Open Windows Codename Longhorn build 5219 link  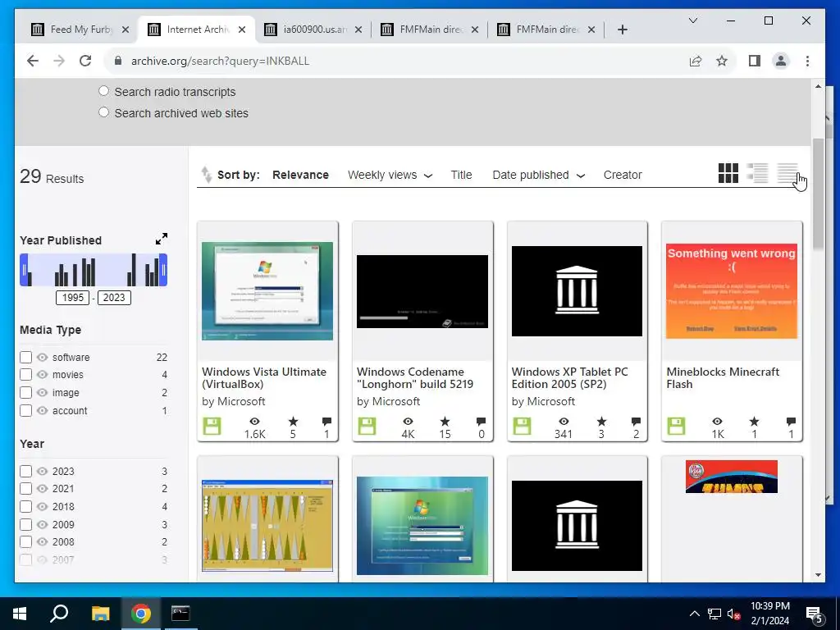point(415,377)
